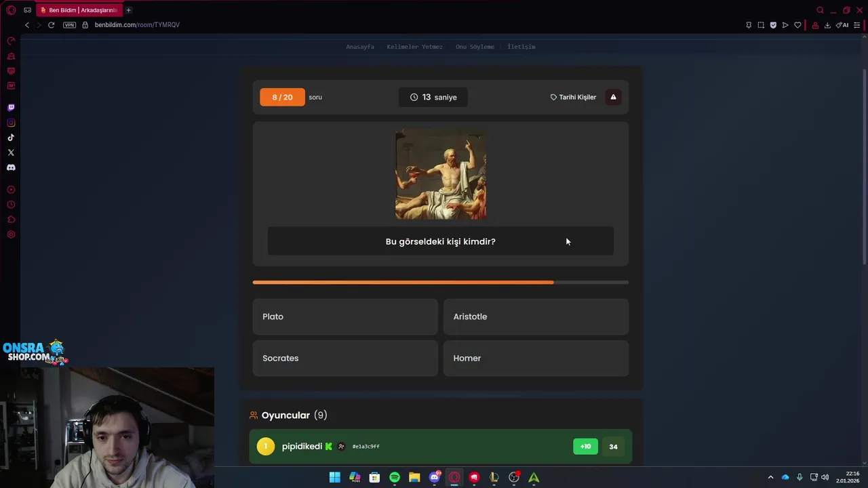Open Spotify from the taskbar

[395, 477]
